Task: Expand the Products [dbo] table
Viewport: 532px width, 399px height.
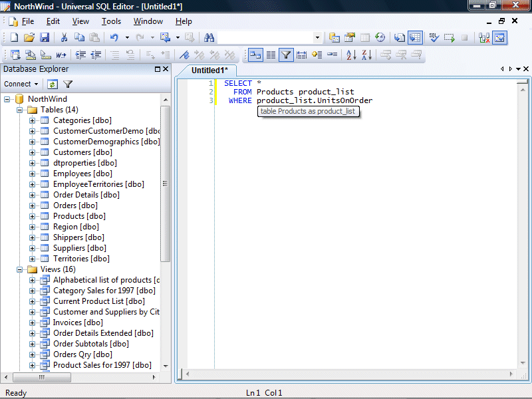Action: (x=32, y=217)
